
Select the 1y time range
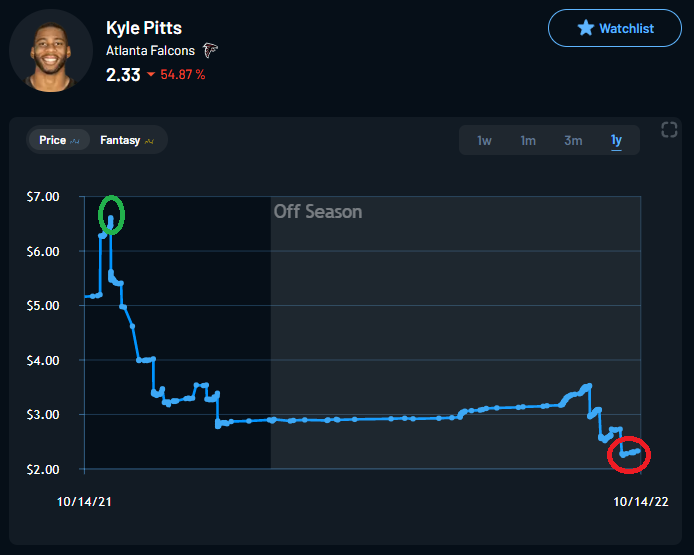[617, 140]
